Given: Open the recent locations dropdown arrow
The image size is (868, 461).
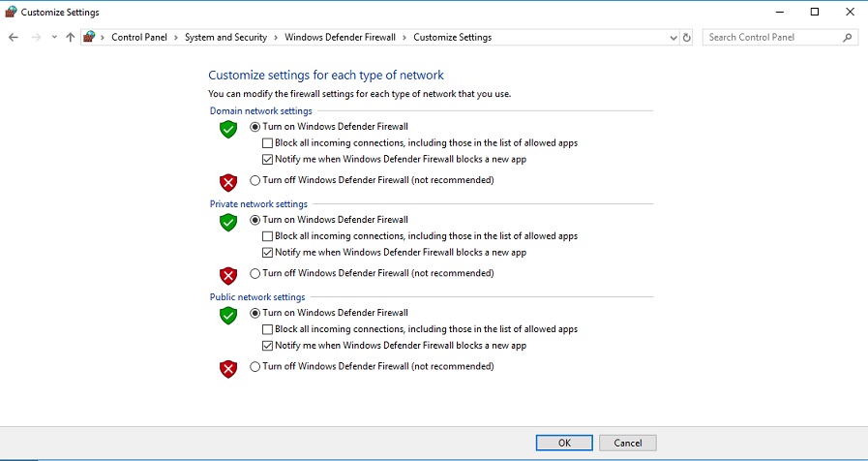Looking at the screenshot, I should [x=54, y=37].
